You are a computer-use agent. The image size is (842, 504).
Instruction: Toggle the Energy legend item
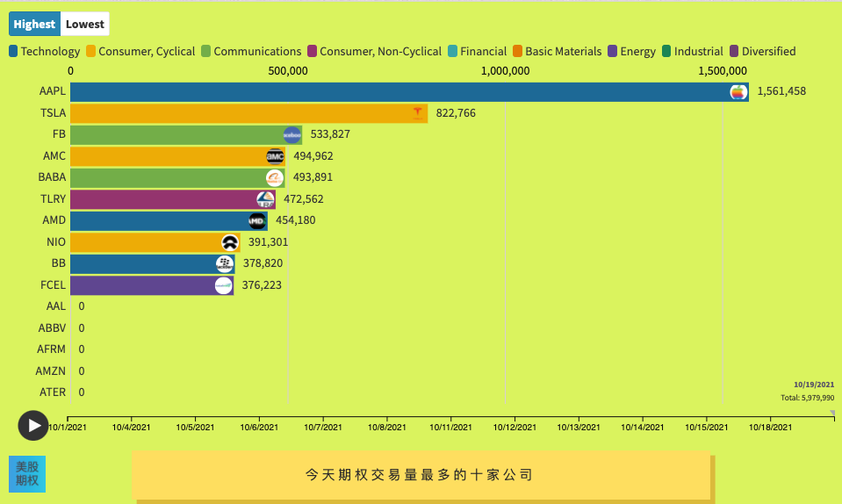pos(632,52)
